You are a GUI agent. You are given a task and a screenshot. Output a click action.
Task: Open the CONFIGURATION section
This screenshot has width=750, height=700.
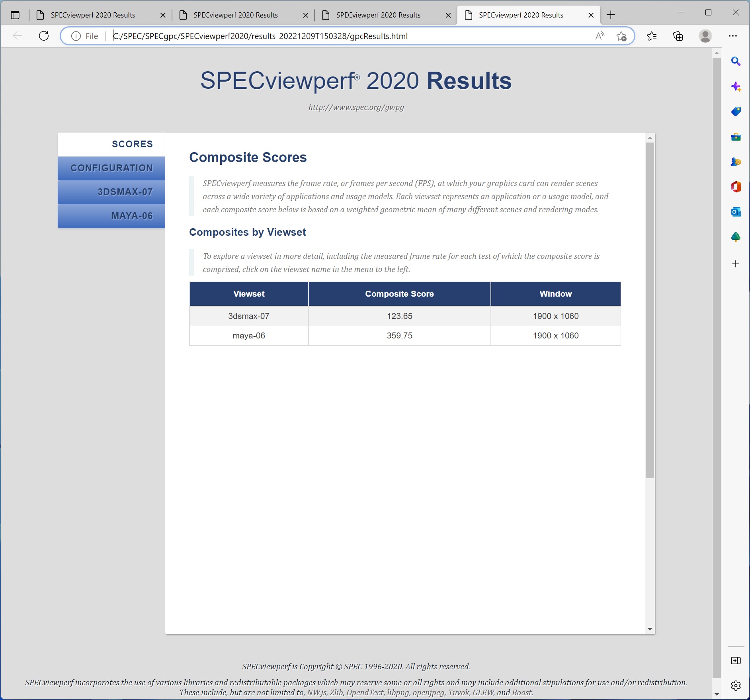(x=111, y=168)
